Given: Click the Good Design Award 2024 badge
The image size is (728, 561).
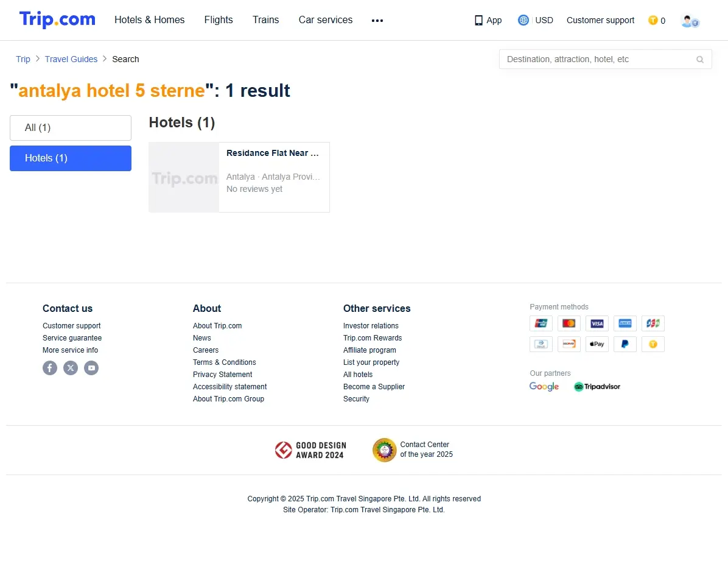Looking at the screenshot, I should (x=310, y=450).
